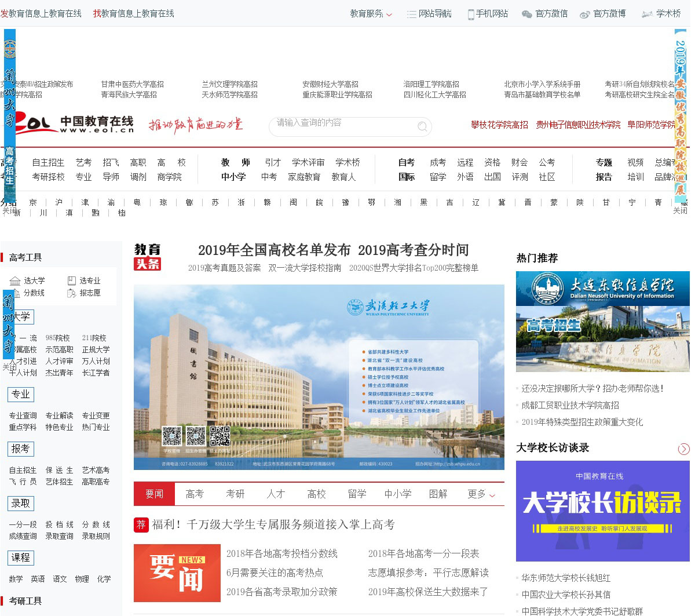
Task: Click the search magnifier icon
Action: tap(423, 126)
